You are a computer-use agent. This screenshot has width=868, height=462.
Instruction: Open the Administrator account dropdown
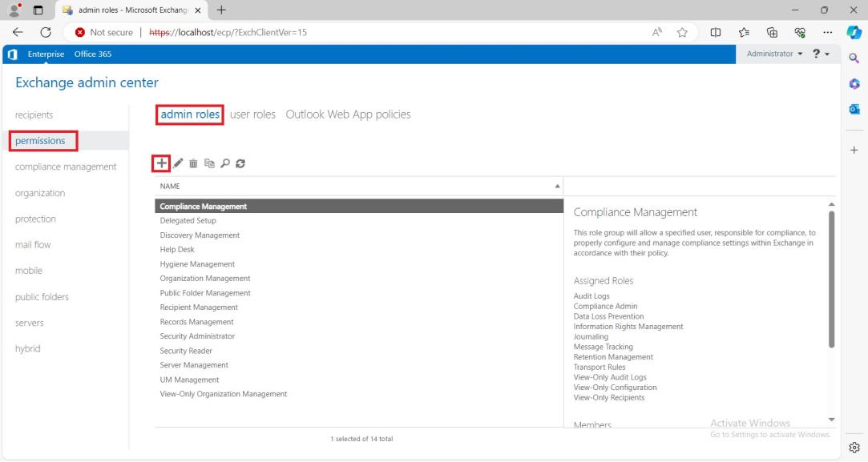774,54
